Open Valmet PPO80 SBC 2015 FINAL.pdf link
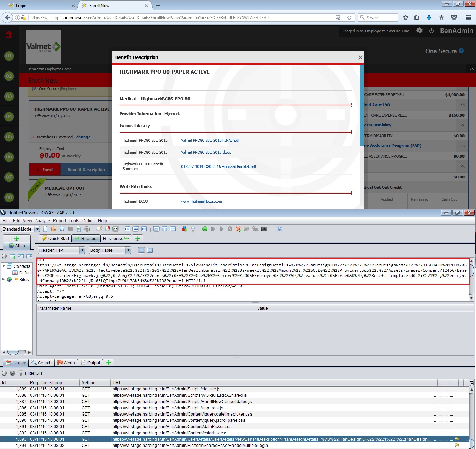The image size is (476, 449). (210, 140)
